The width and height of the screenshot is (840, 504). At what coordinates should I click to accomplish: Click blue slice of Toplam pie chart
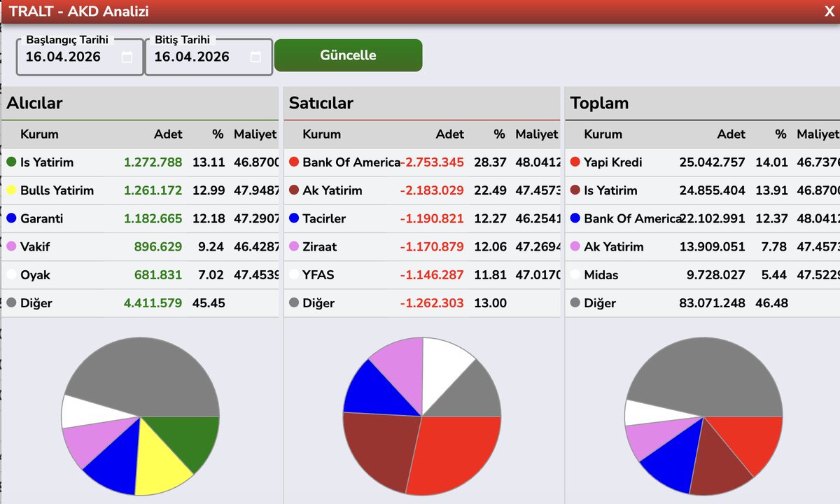(675, 458)
